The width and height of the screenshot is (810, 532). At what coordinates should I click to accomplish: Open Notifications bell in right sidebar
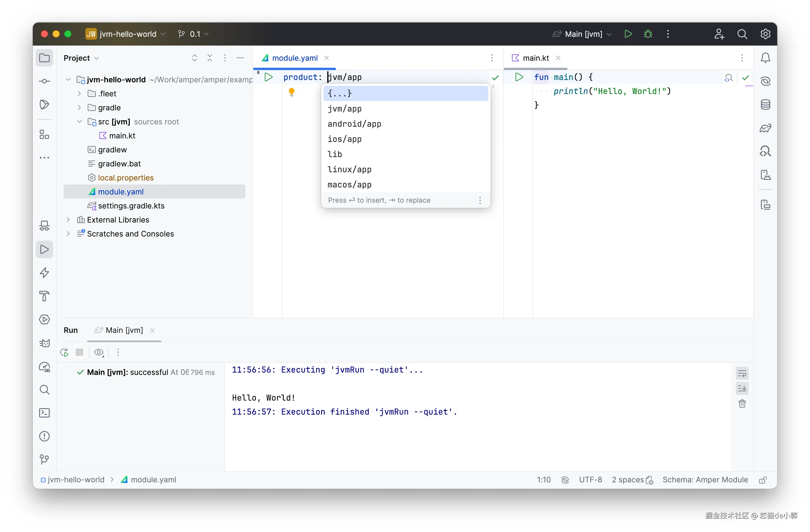point(765,58)
